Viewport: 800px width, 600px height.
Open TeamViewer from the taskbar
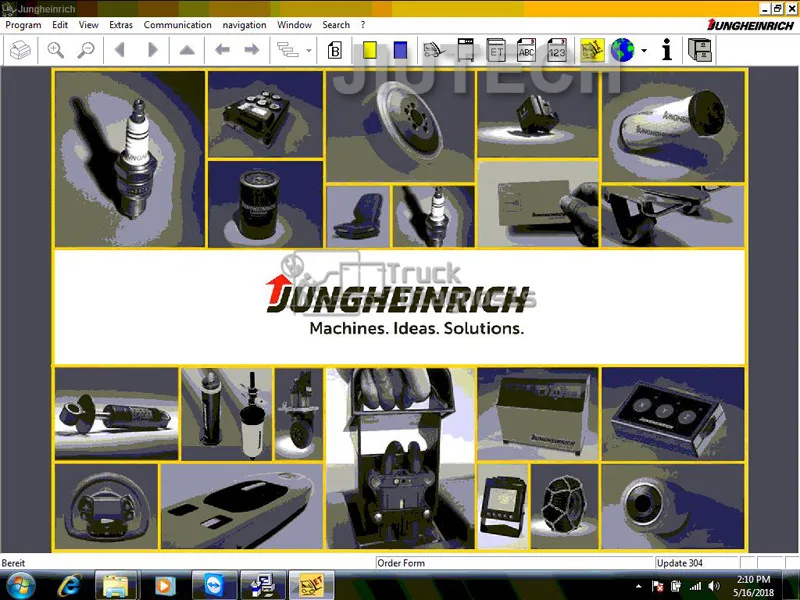(x=214, y=585)
